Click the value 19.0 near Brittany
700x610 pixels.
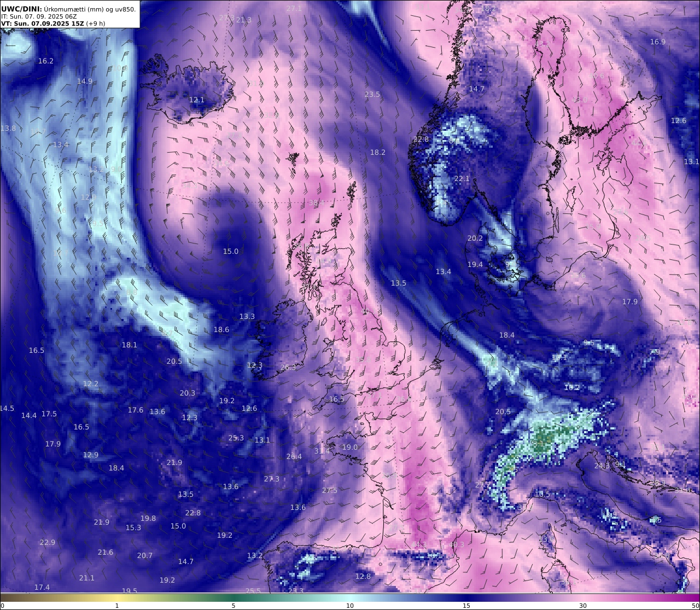pyautogui.click(x=350, y=447)
